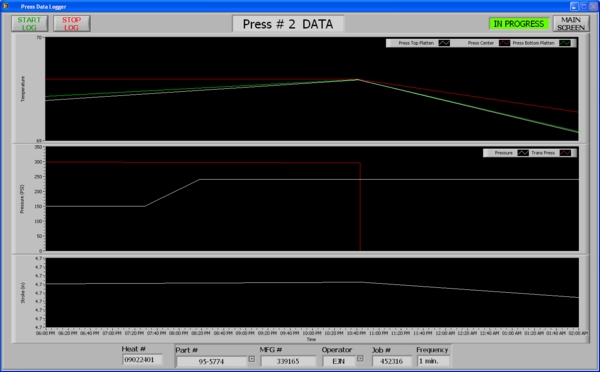Click the Frequency field showing 1 min.
Image resolution: width=600 pixels, height=372 pixels.
tap(433, 361)
